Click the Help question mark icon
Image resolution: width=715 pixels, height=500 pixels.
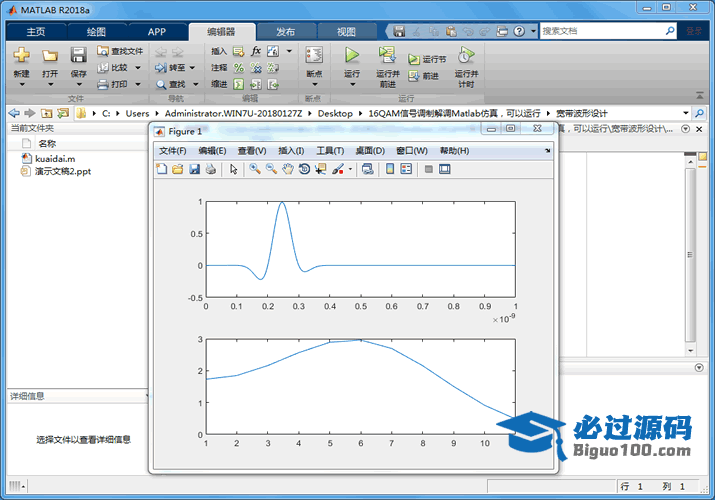tap(519, 31)
